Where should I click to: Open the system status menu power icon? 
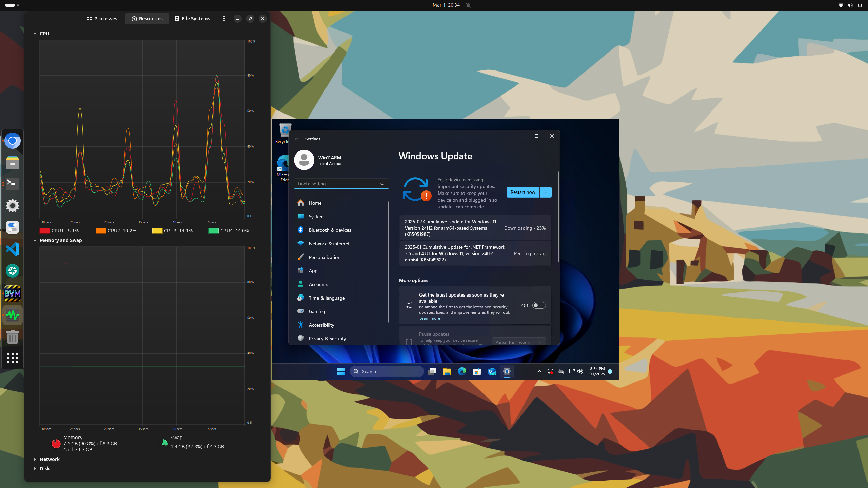(860, 5)
